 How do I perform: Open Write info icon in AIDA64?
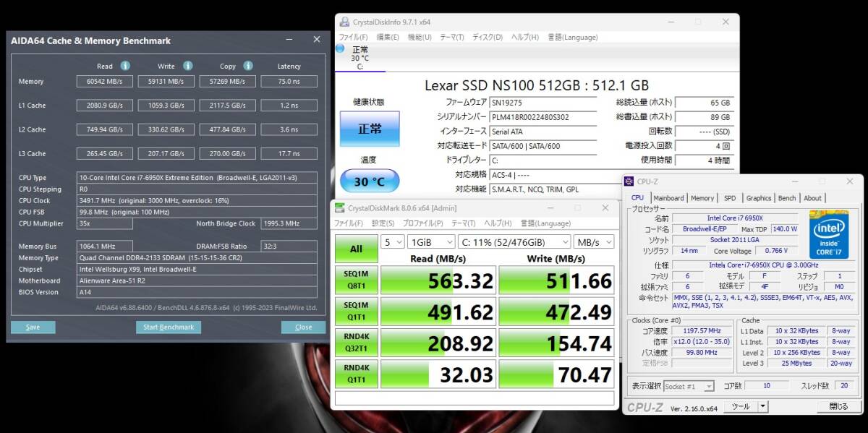(x=187, y=66)
